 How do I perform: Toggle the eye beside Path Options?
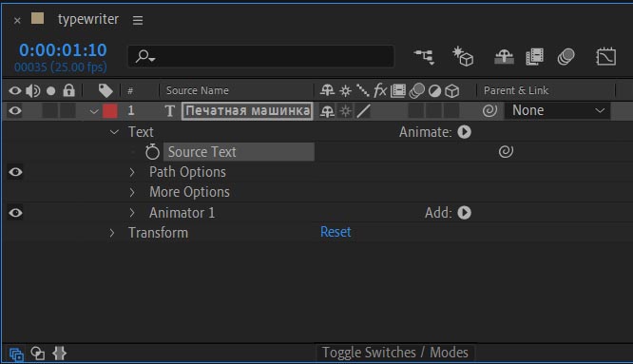tap(15, 172)
